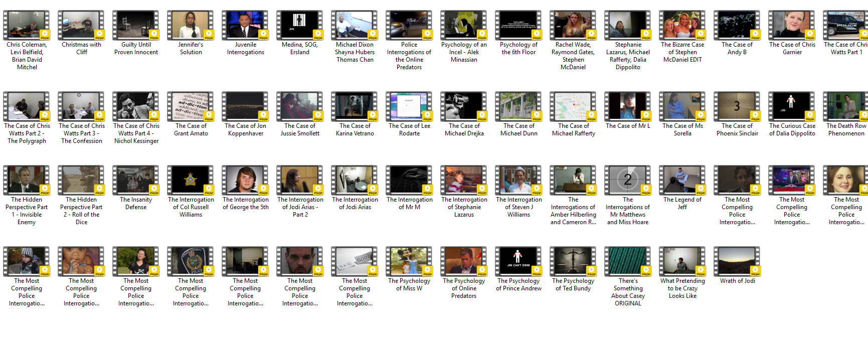Click The Case of Chris Garnier icon

point(792,25)
